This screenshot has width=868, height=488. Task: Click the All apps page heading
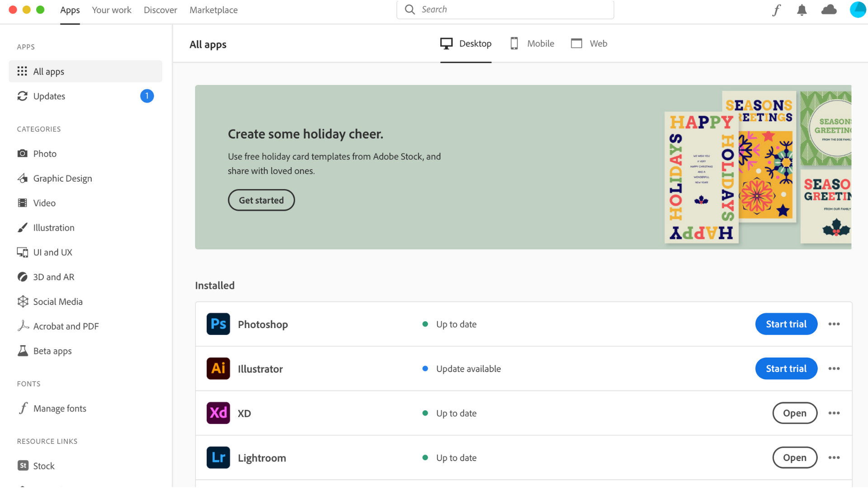tap(208, 44)
